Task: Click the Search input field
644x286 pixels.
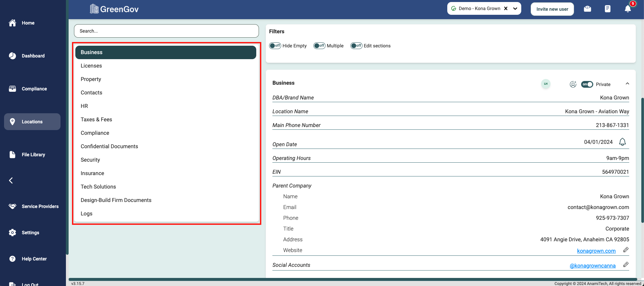Action: pos(166,31)
